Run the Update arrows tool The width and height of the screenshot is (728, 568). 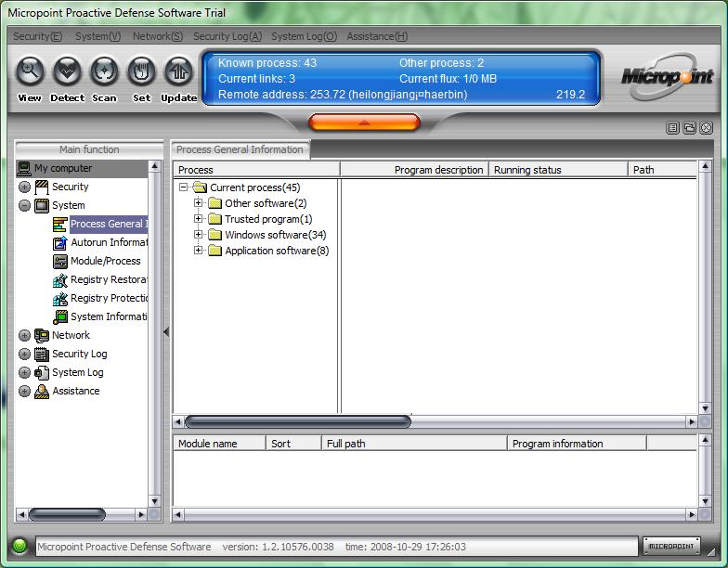(178, 71)
